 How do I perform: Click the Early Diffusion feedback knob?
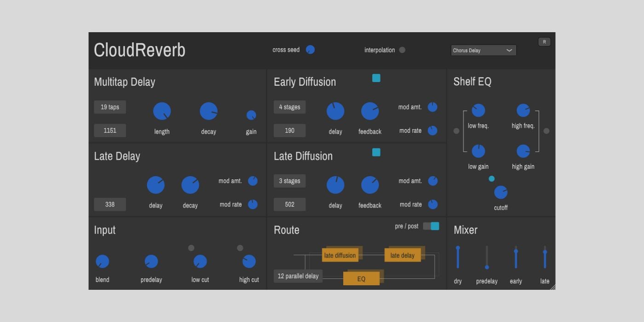tap(370, 111)
